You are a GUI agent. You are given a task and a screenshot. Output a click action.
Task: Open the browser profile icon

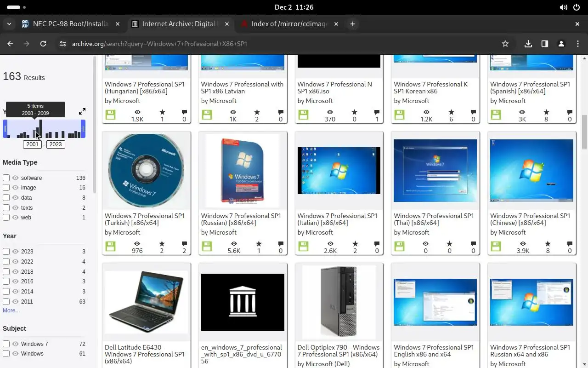coord(561,44)
